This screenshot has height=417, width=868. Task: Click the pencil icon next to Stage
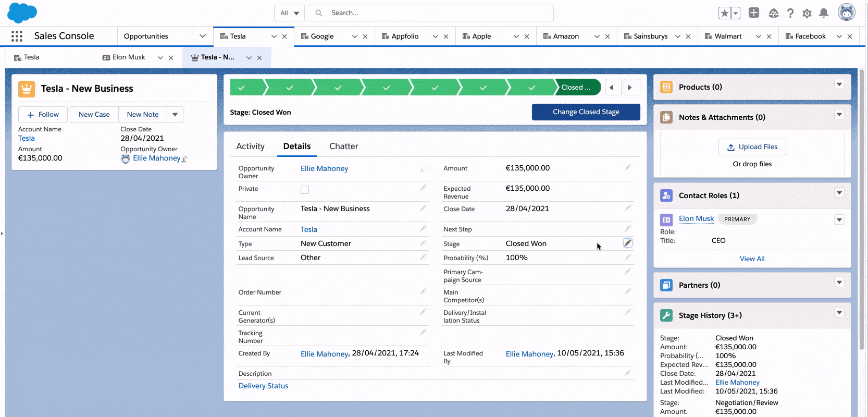(x=628, y=243)
